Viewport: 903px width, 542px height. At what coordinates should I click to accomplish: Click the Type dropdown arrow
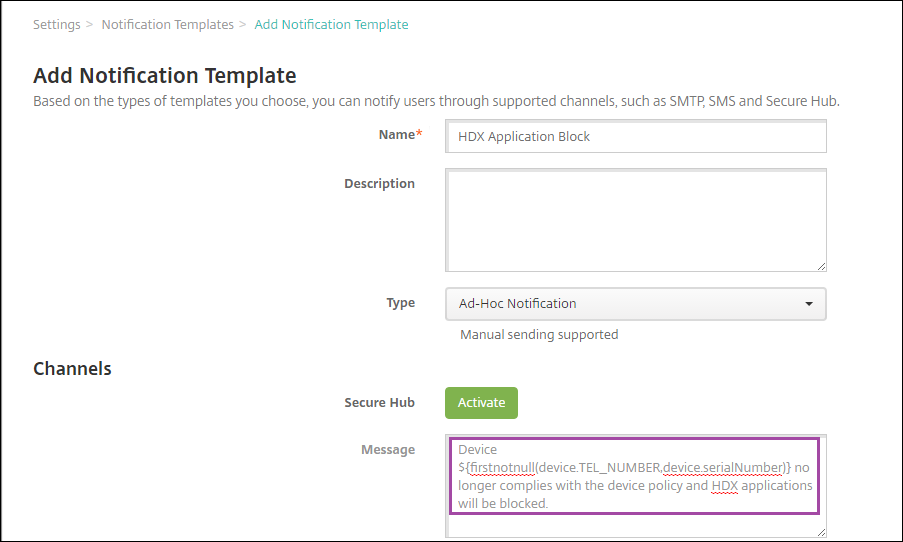coord(808,304)
